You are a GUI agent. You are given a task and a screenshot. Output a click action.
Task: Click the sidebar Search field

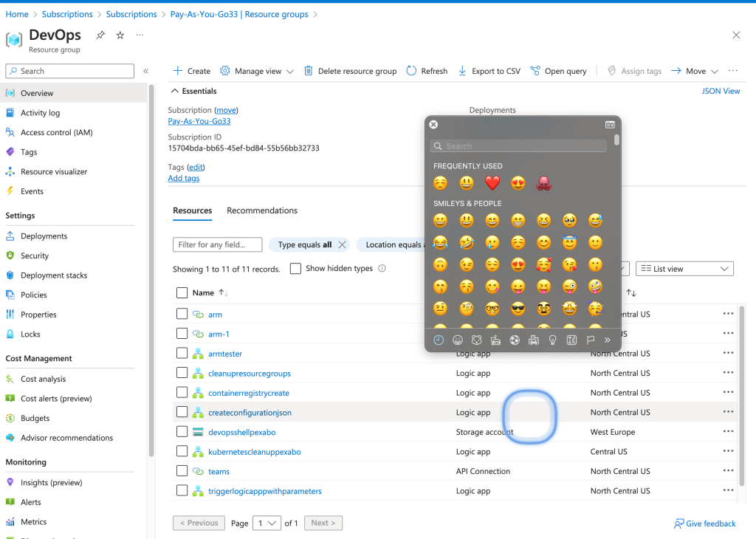click(70, 71)
